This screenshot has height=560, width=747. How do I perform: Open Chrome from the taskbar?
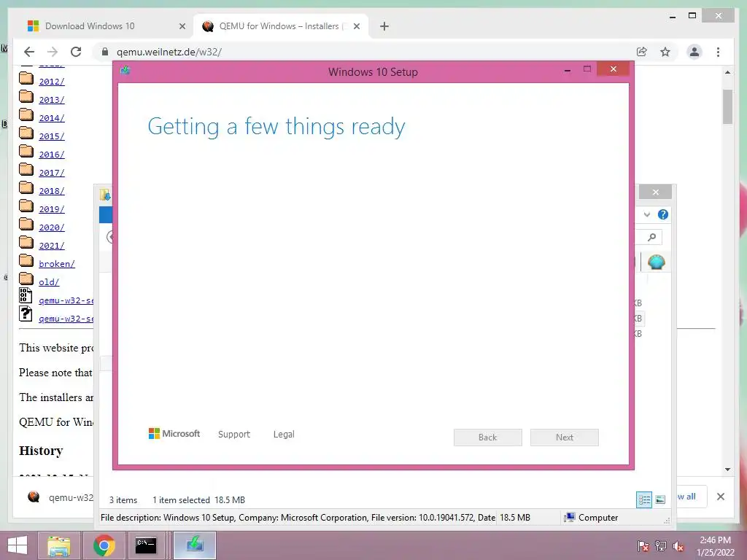[104, 545]
